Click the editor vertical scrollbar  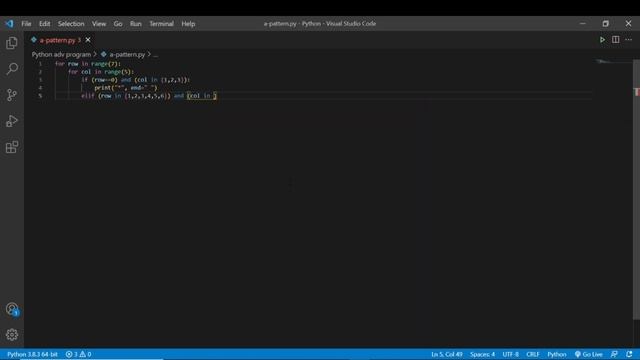pos(636,190)
